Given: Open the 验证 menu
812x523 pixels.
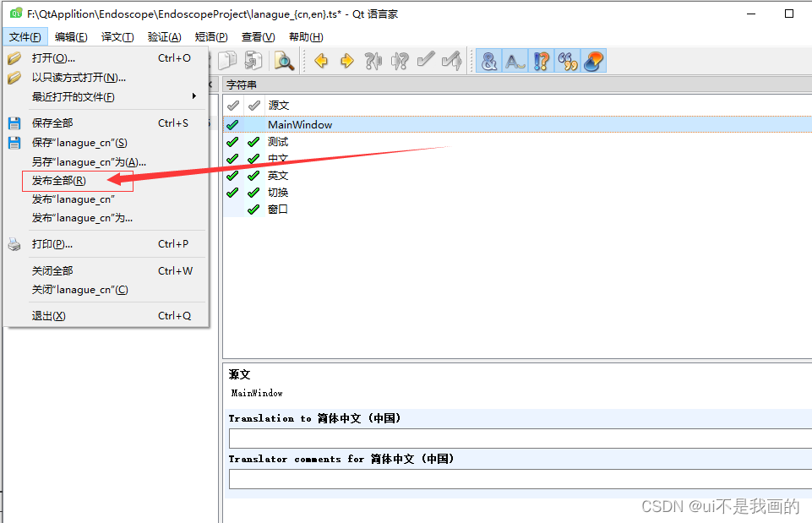Looking at the screenshot, I should coord(165,36).
